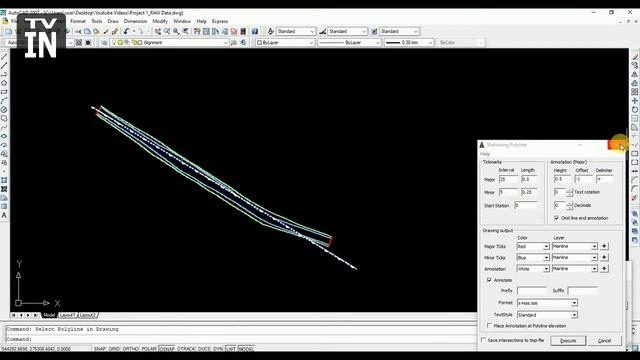This screenshot has height=360, width=640.
Task: Open the Properties palette icon
Action: coord(197,31)
